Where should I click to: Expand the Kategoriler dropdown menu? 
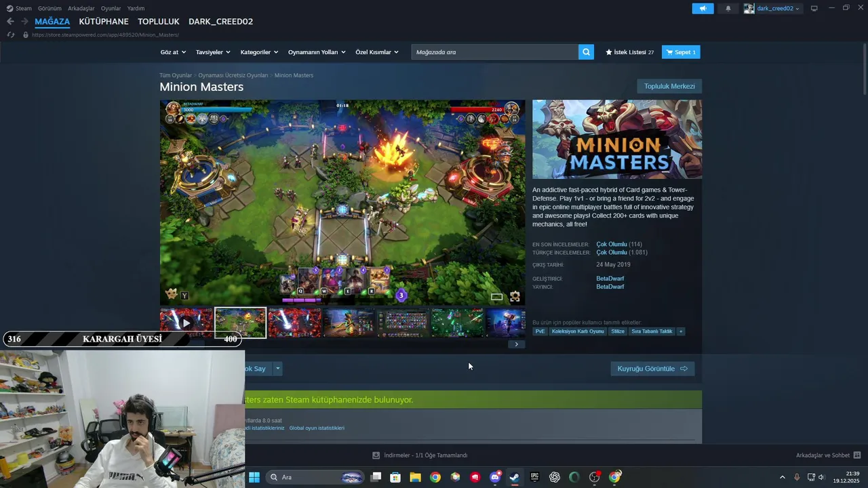click(259, 52)
